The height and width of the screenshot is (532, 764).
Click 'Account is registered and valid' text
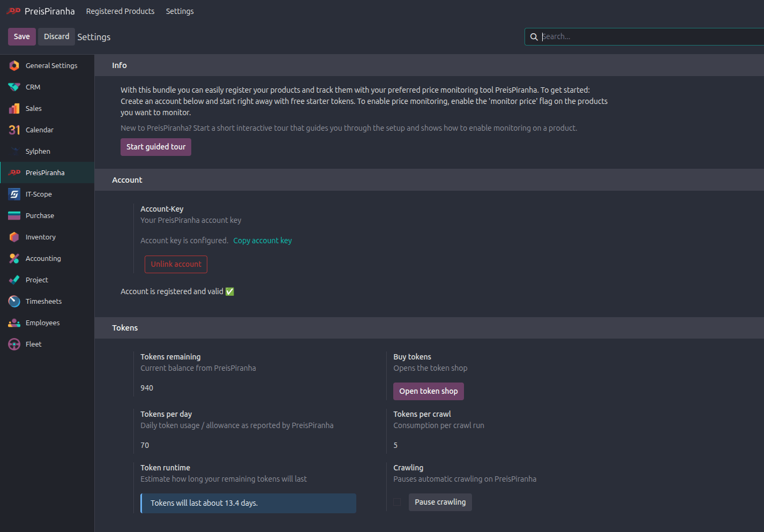click(x=172, y=291)
